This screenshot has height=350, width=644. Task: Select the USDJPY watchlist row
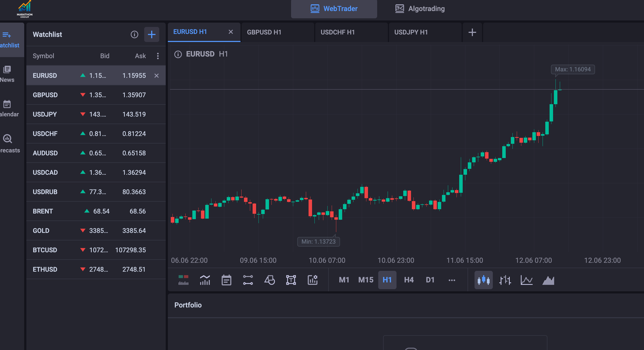coord(96,114)
